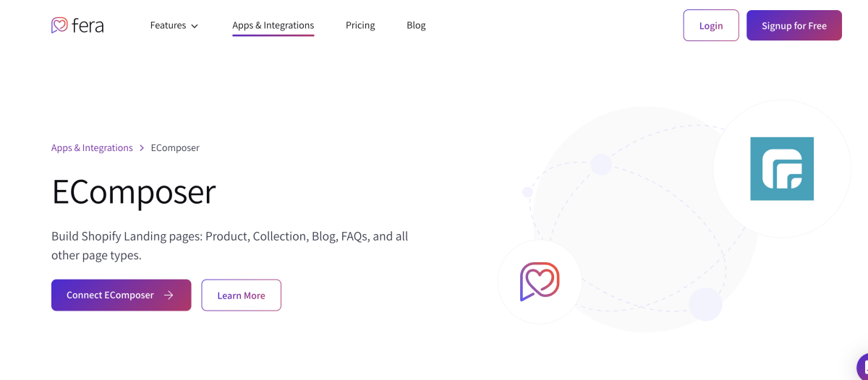Click the Connect EComposer button
868x380 pixels.
(x=122, y=295)
